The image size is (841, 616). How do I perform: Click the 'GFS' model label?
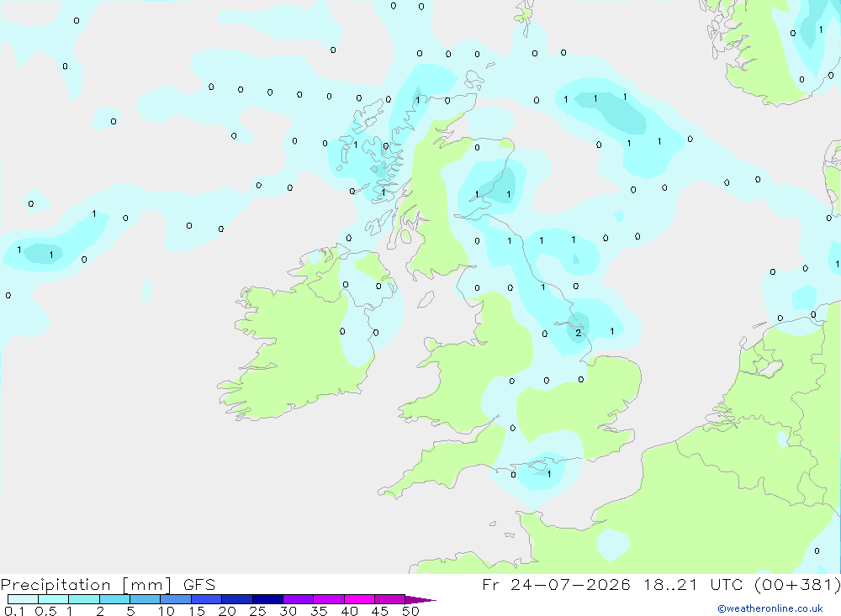(199, 585)
